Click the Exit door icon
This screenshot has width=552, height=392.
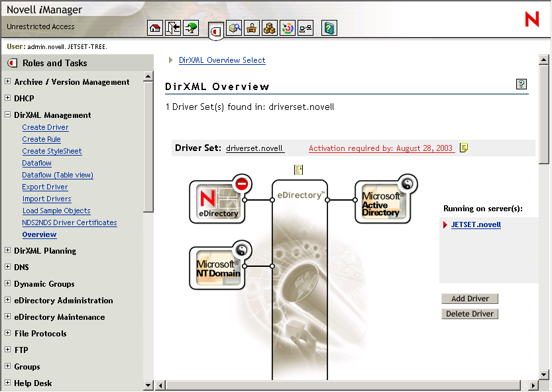173,28
